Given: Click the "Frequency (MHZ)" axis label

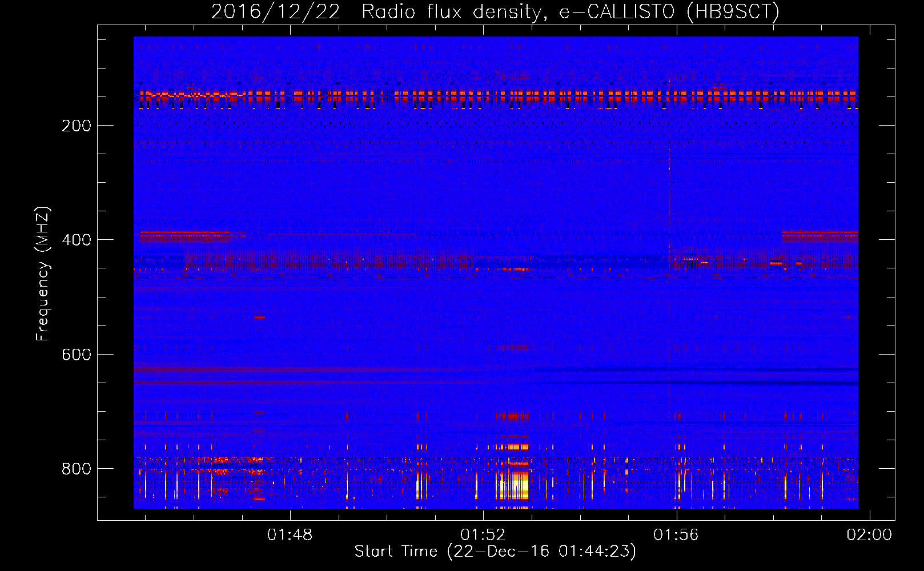Looking at the screenshot, I should pyautogui.click(x=43, y=274).
